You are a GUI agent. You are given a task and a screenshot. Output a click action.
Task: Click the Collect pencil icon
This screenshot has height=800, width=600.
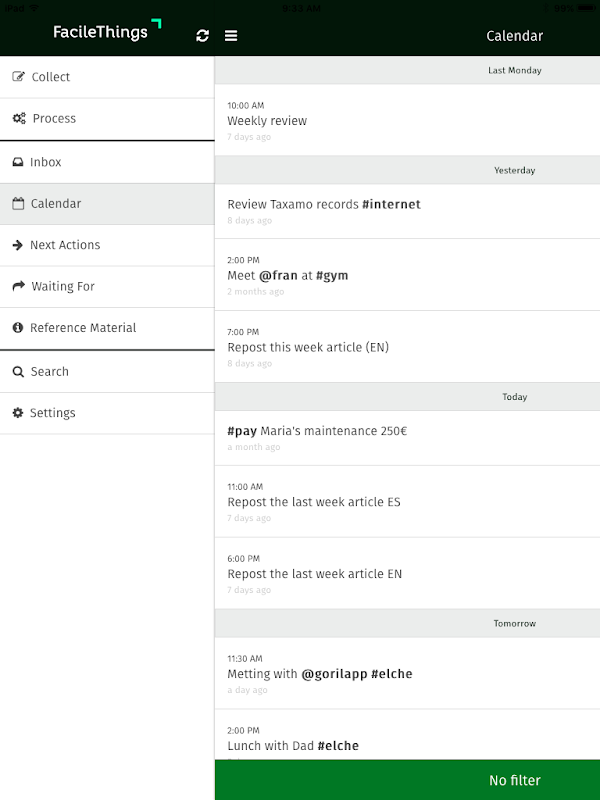click(18, 77)
